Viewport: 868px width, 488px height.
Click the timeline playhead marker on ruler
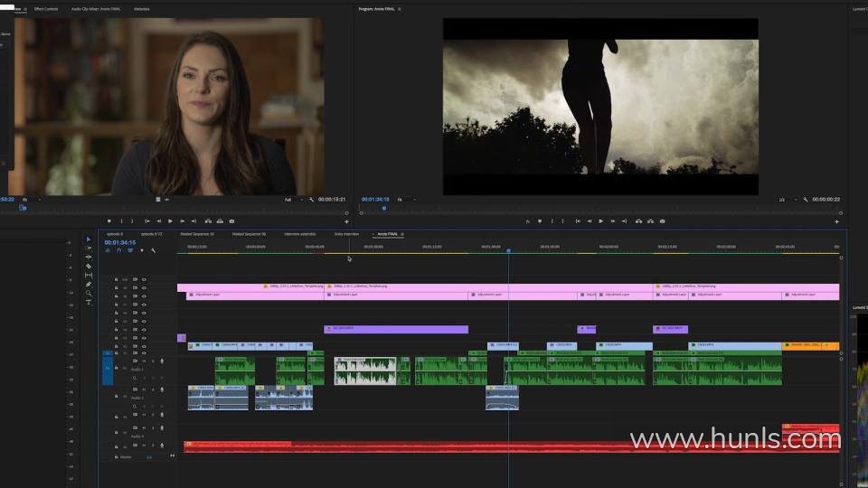(x=509, y=250)
